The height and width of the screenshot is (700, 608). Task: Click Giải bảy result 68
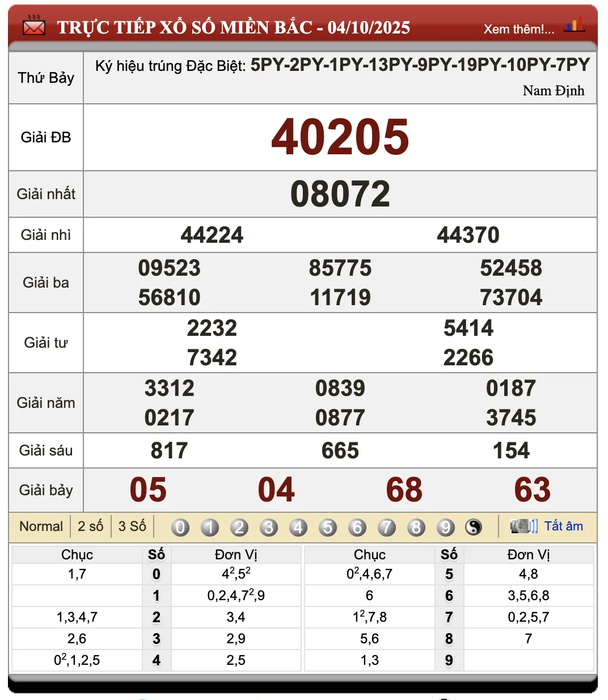404,489
